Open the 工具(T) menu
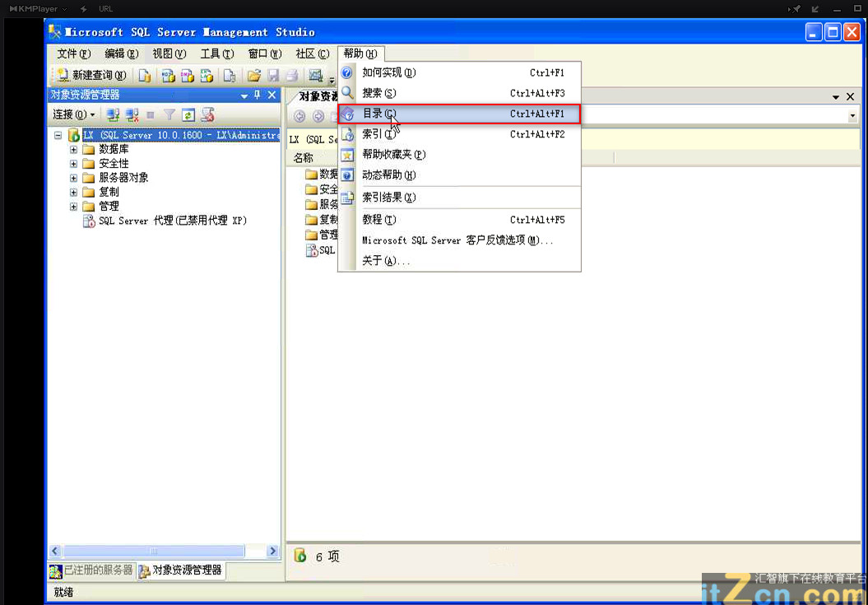This screenshot has height=605, width=868. 217,54
